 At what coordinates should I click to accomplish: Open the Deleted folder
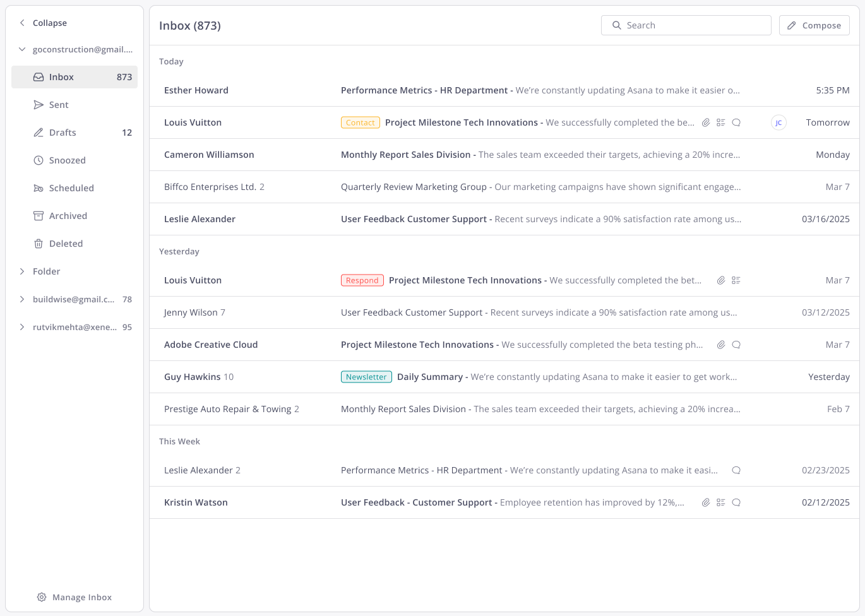[75, 244]
